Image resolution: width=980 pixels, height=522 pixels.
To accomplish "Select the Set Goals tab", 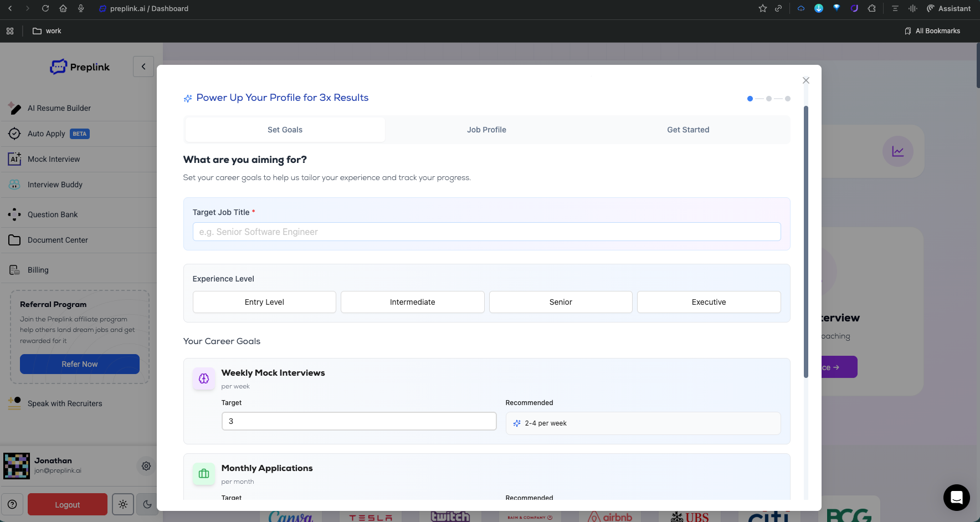I will click(x=285, y=130).
